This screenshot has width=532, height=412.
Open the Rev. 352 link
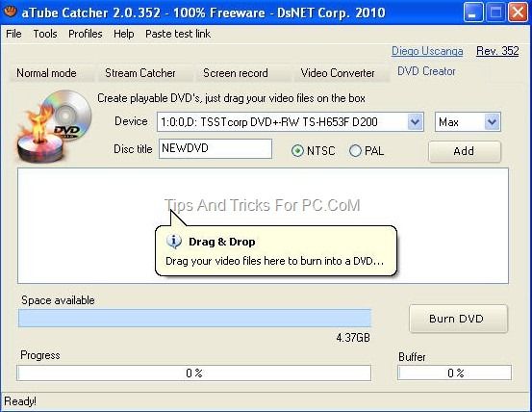(497, 51)
